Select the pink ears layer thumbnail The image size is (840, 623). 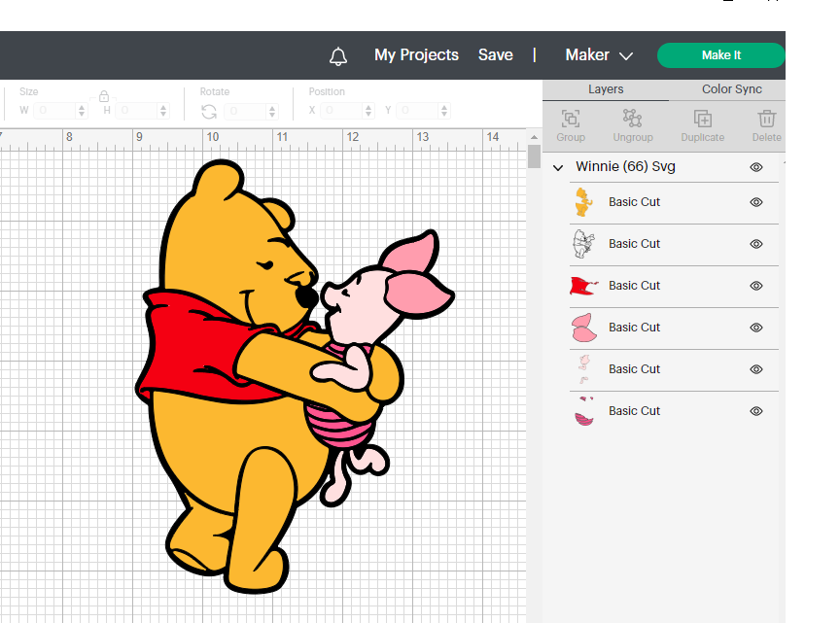tap(584, 328)
